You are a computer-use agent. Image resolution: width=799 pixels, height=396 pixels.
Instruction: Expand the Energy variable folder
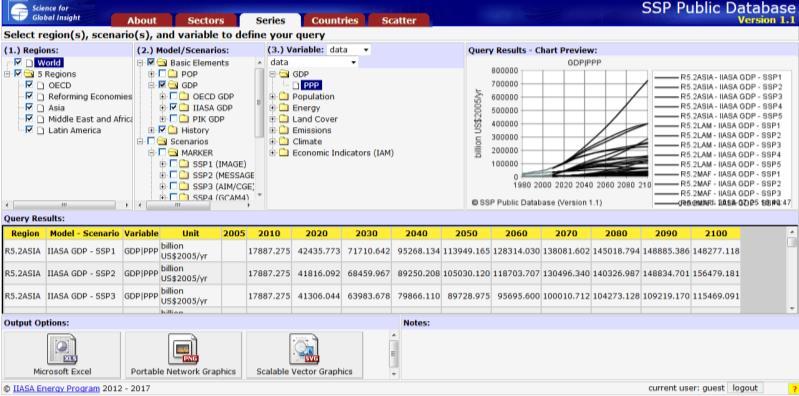click(273, 108)
